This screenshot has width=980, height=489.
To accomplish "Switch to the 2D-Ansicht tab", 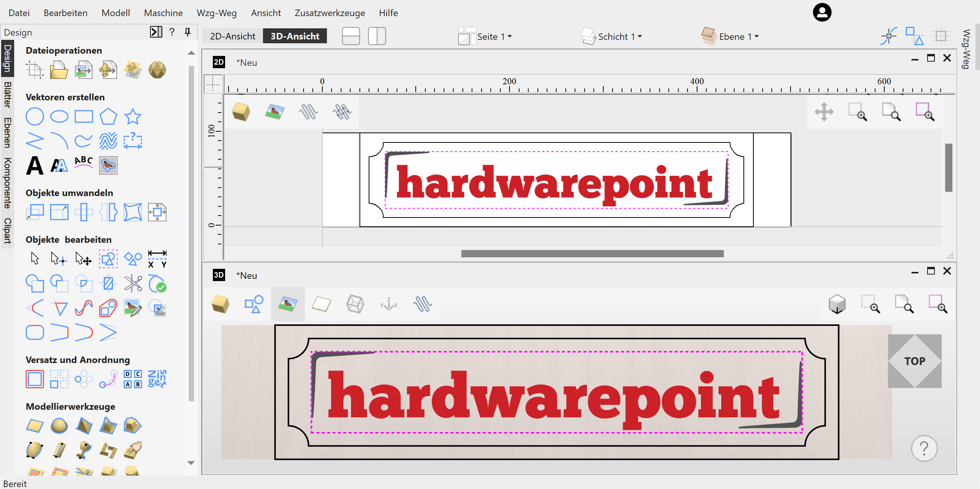I will (232, 36).
